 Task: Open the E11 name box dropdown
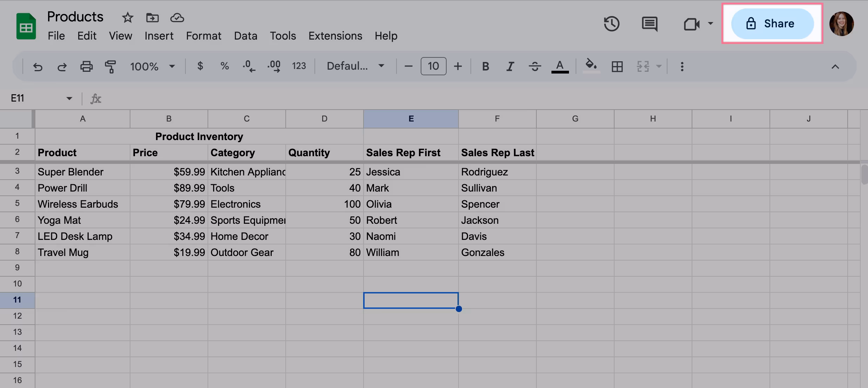(x=69, y=98)
